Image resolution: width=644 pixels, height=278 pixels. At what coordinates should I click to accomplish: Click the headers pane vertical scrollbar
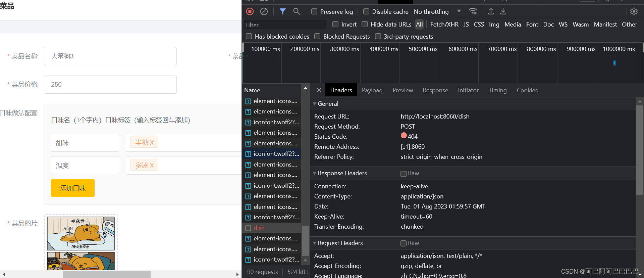click(640, 150)
